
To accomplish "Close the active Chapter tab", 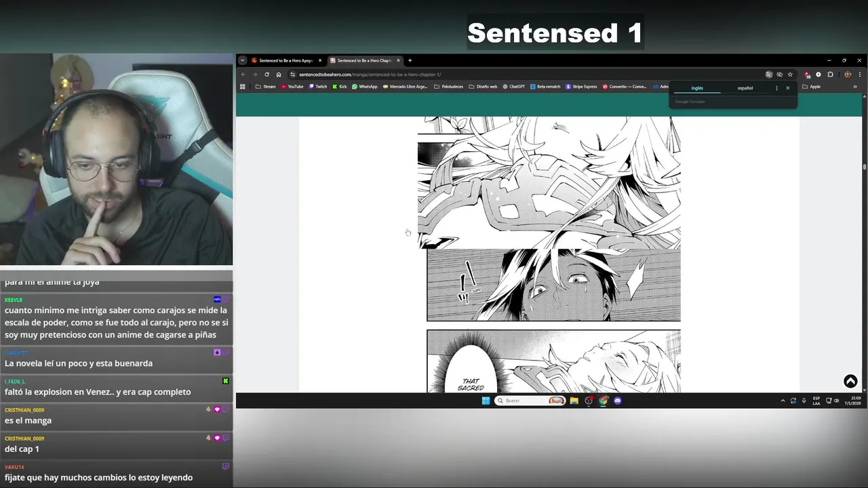I will click(398, 60).
